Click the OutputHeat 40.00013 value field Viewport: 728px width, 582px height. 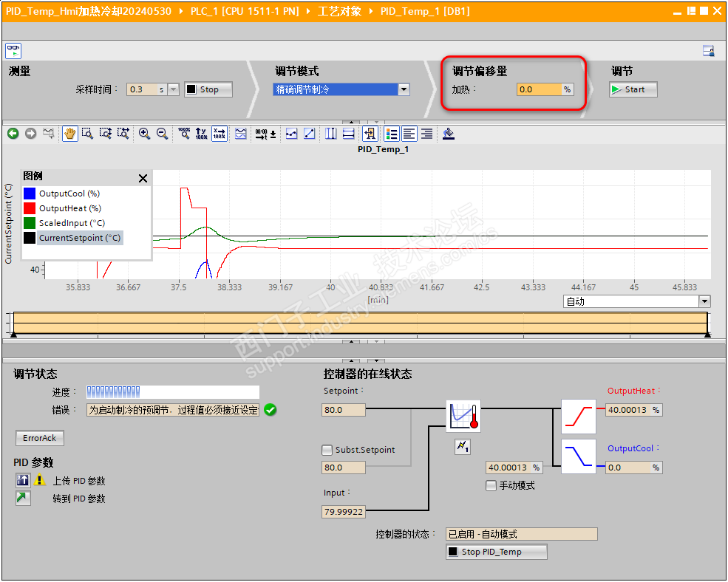click(633, 410)
